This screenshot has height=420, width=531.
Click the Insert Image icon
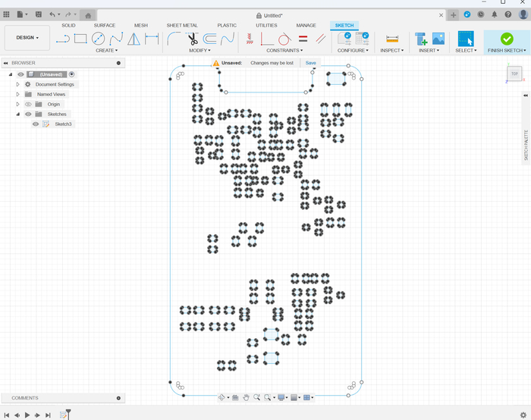pyautogui.click(x=438, y=39)
